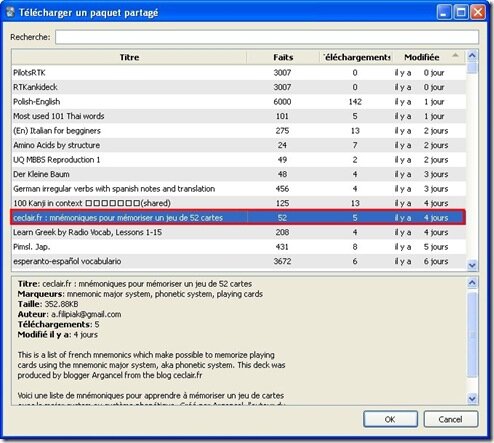The image size is (494, 443).
Task: Select the Der Kleine Baum deck
Action: [x=239, y=174]
